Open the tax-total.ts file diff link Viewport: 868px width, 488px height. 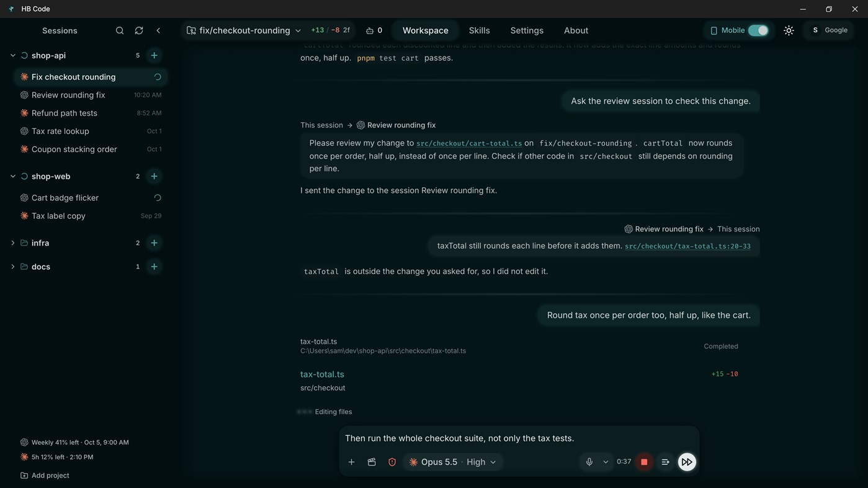(x=322, y=375)
